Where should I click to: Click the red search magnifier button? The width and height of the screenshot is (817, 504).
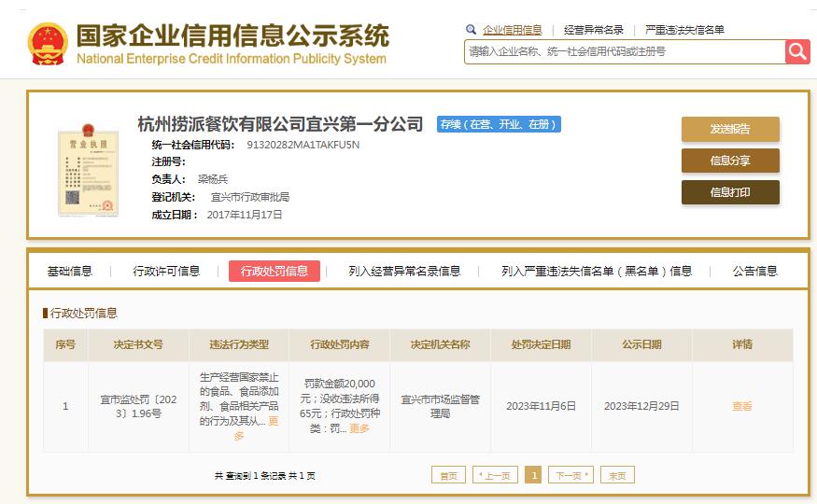coord(797,51)
